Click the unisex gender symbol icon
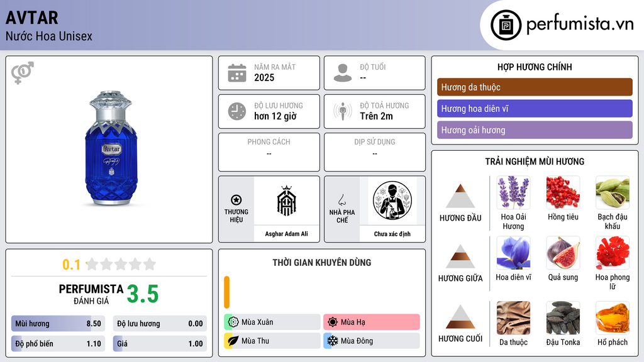The height and width of the screenshot is (362, 644). pyautogui.click(x=23, y=73)
